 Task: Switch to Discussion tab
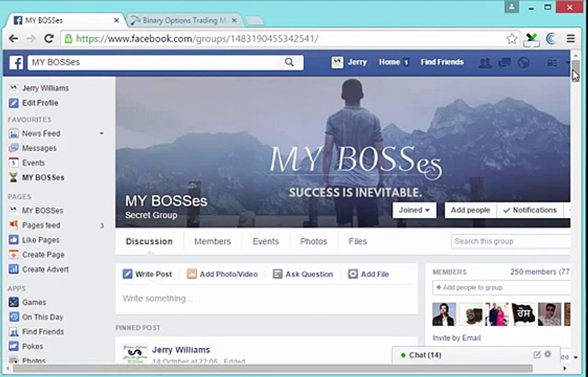click(x=149, y=241)
